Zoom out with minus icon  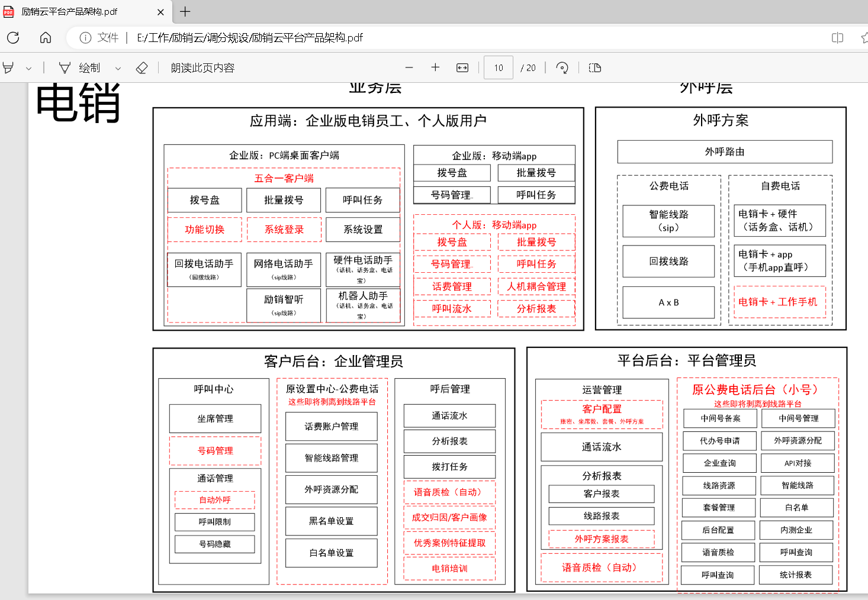click(x=409, y=67)
